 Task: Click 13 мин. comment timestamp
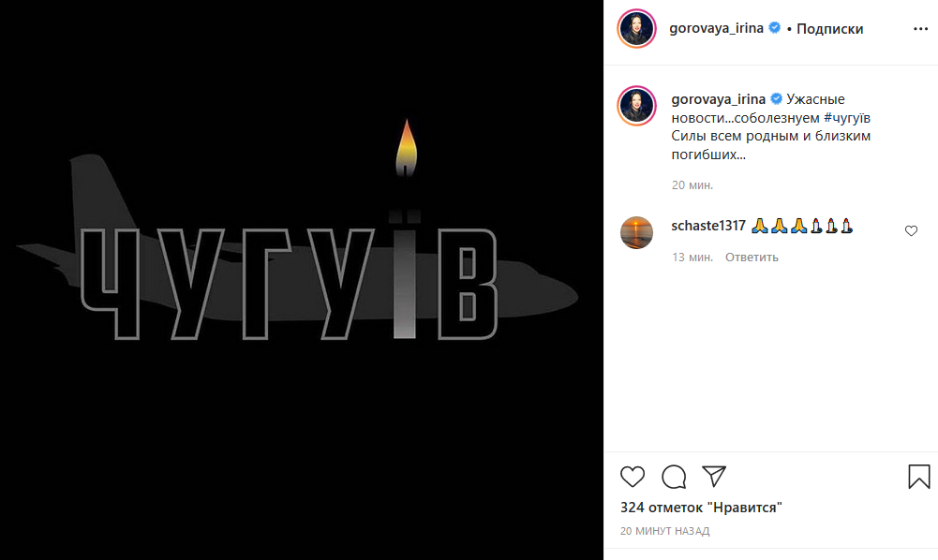tap(692, 257)
